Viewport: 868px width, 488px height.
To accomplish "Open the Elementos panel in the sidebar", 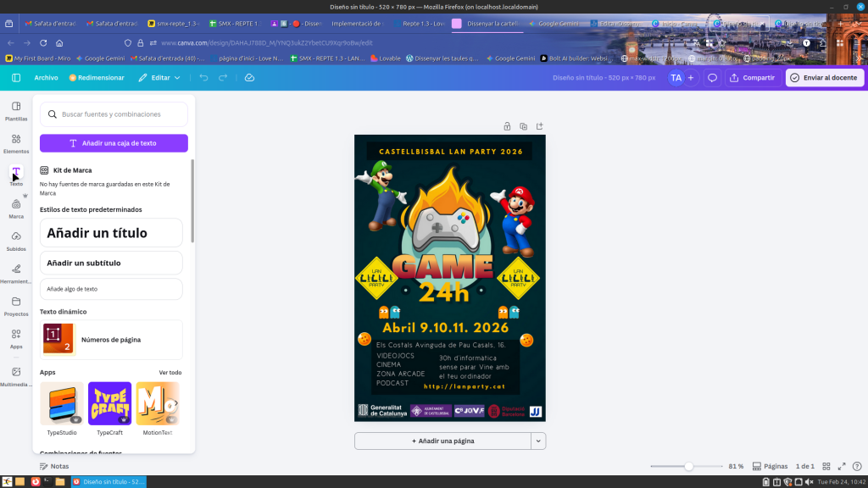I will [16, 143].
